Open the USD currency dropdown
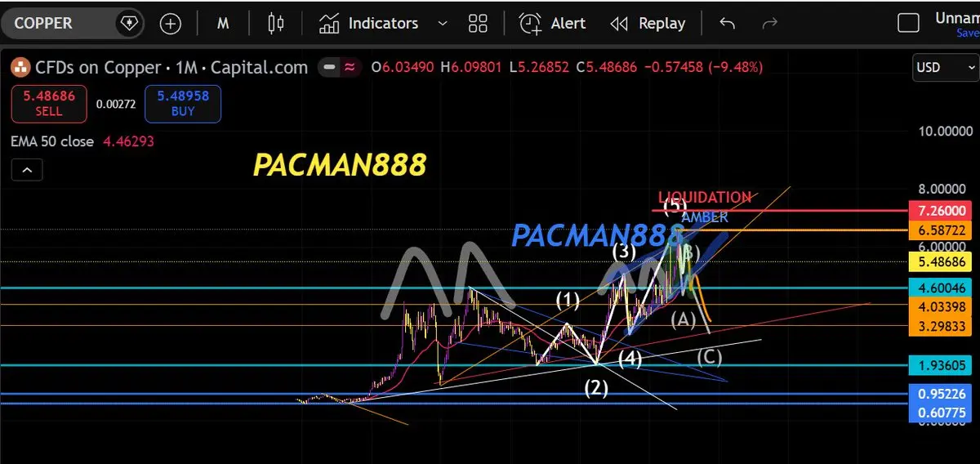Screen dimensions: 980x464 (944, 67)
